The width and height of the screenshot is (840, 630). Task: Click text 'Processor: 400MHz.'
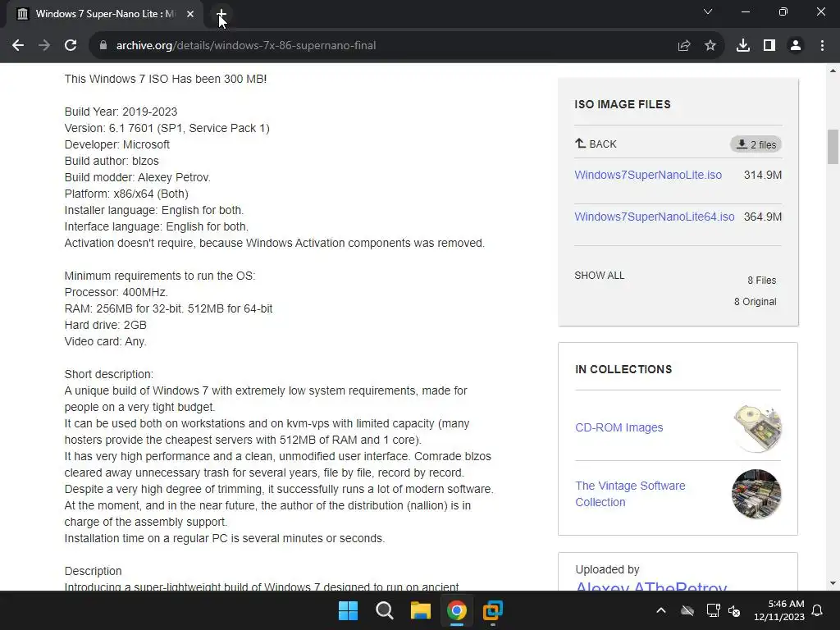[x=116, y=292]
